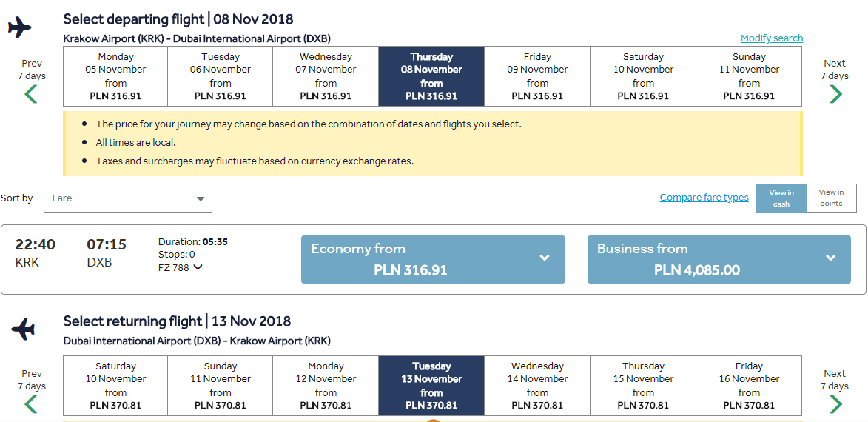Screen dimensions: 868x422
Task: Click the returning flight airplane icon
Action: click(22, 329)
